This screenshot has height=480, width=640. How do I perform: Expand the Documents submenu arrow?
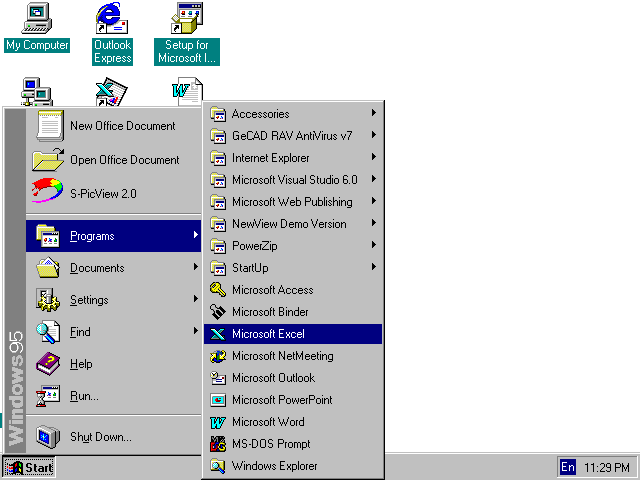196,267
